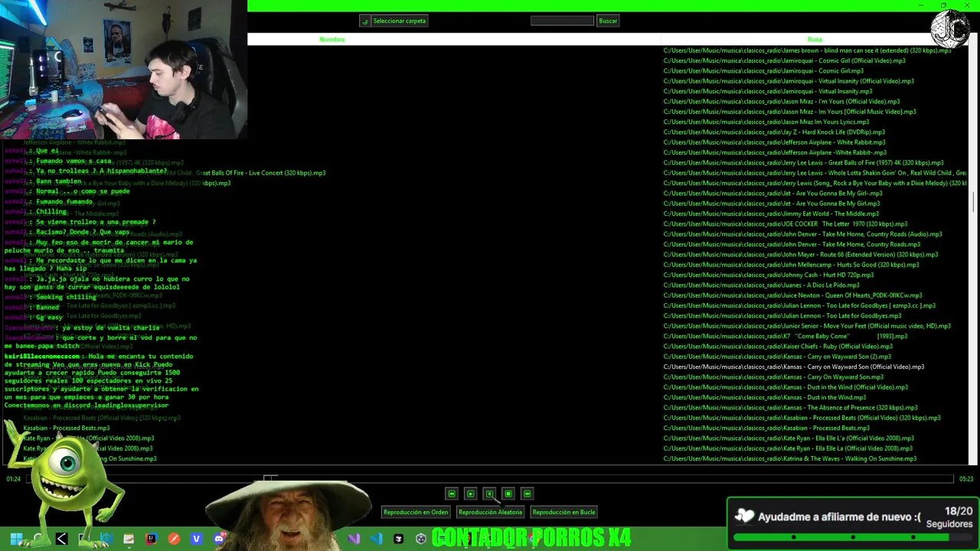Skip to the next track
Image resolution: width=980 pixels, height=551 pixels.
click(527, 494)
